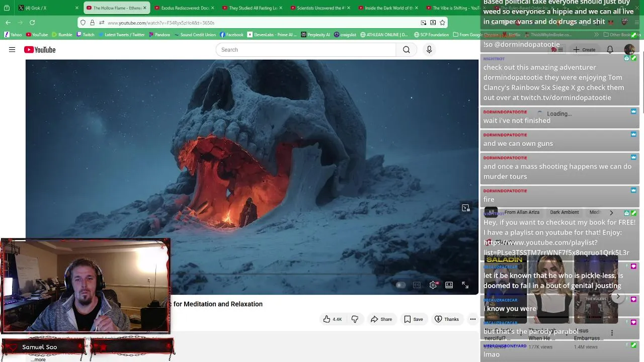This screenshot has height=362, width=644.
Task: Go back using the browser back arrow
Action: click(8, 23)
